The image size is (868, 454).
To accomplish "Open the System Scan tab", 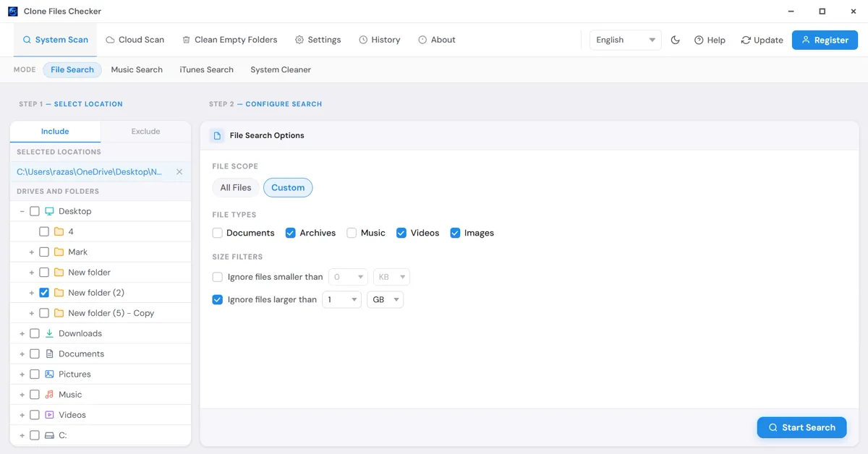I will [x=55, y=40].
